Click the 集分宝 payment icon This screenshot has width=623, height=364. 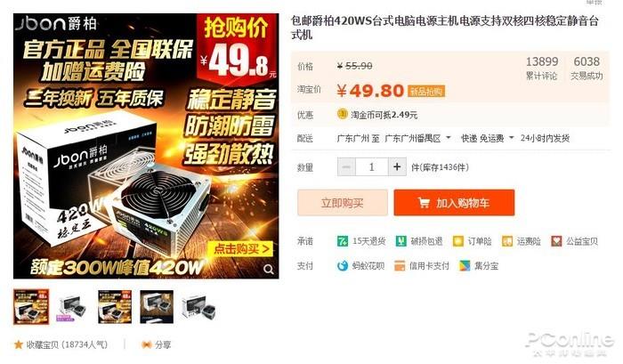(465, 266)
